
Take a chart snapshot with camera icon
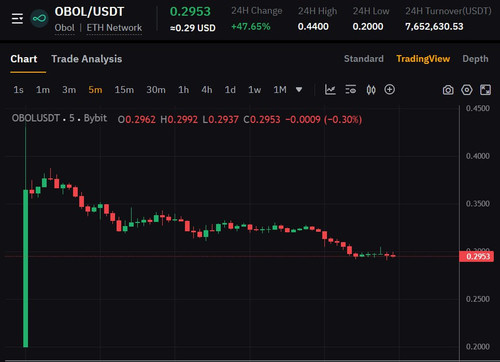[x=448, y=90]
